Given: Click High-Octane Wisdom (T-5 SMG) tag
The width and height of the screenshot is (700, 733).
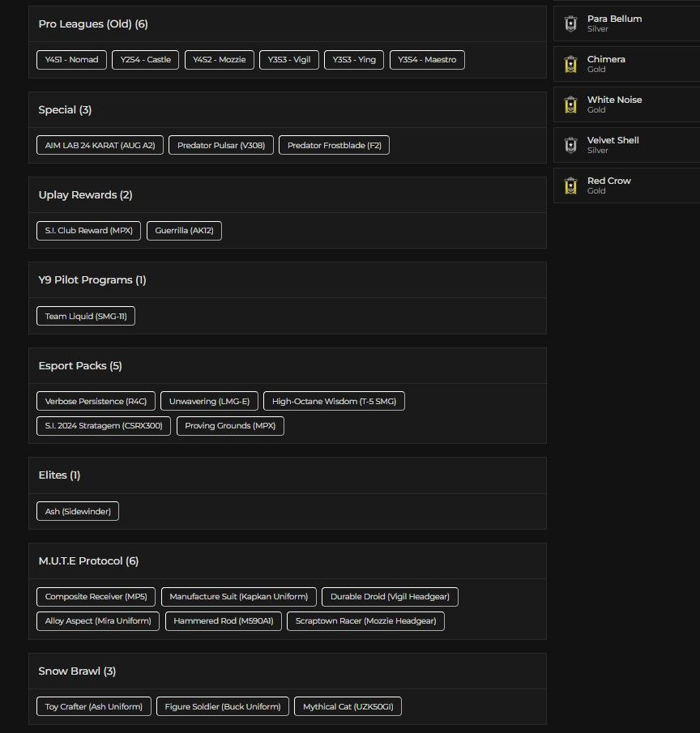Looking at the screenshot, I should pos(335,401).
